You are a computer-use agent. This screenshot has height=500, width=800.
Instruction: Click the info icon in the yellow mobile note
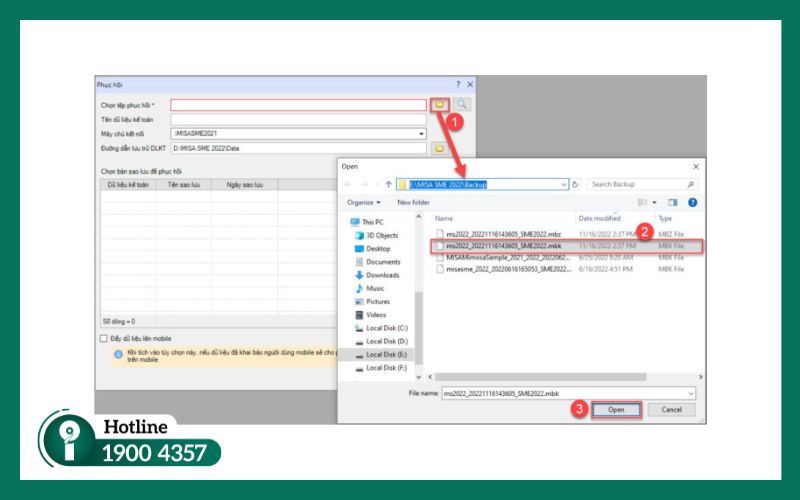118,354
